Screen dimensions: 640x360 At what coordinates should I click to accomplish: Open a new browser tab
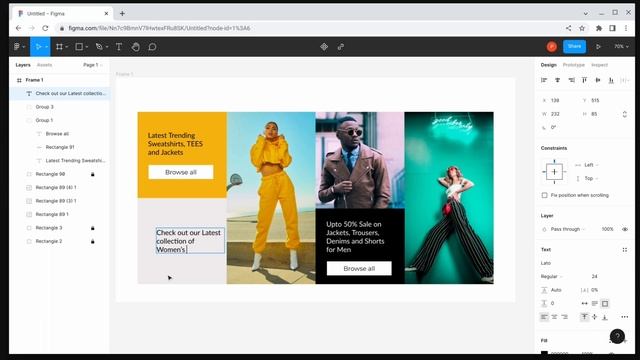pyautogui.click(x=122, y=13)
